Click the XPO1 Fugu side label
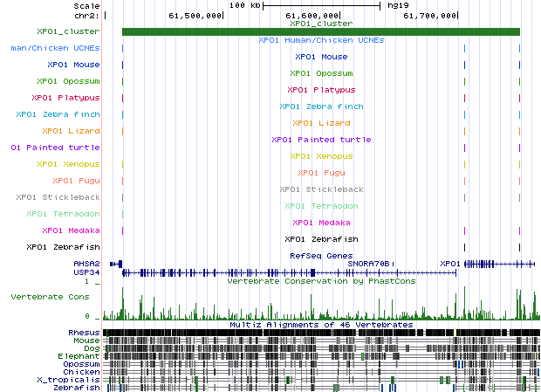This screenshot has height=392, width=541. (x=77, y=180)
